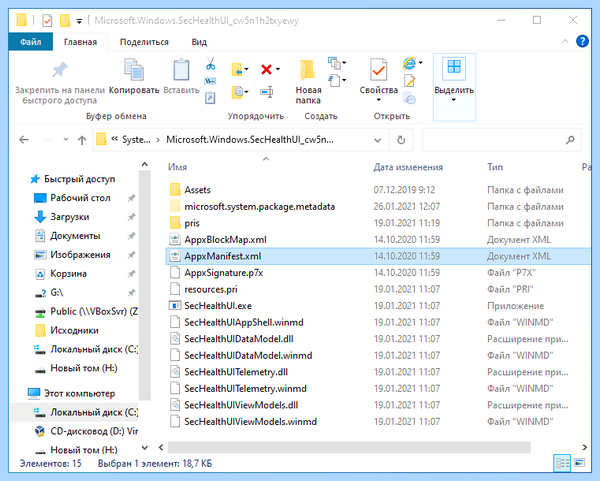
Task: Click New folder icon in title bar
Action: pos(65,20)
